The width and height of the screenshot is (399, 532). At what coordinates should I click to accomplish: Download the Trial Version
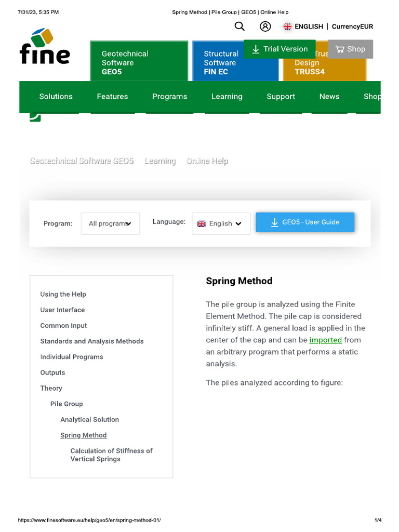coord(280,49)
